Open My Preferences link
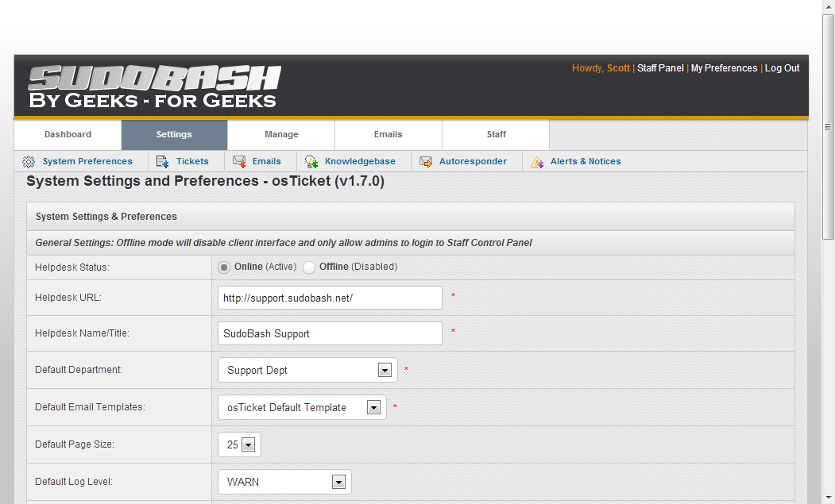This screenshot has width=835, height=504. click(x=724, y=68)
